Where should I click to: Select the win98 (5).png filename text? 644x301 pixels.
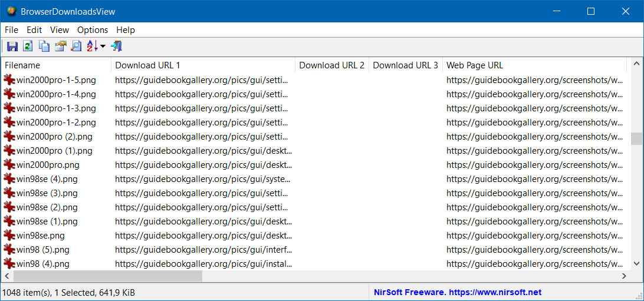[x=42, y=250]
